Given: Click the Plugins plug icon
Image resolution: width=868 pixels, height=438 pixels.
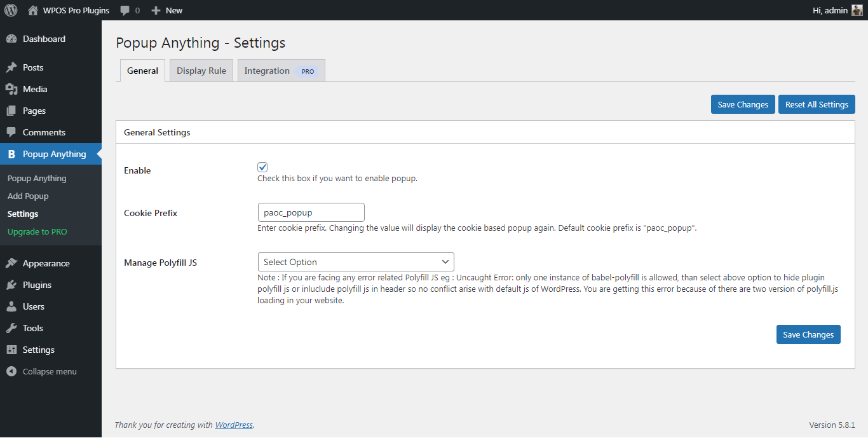Looking at the screenshot, I should [11, 285].
